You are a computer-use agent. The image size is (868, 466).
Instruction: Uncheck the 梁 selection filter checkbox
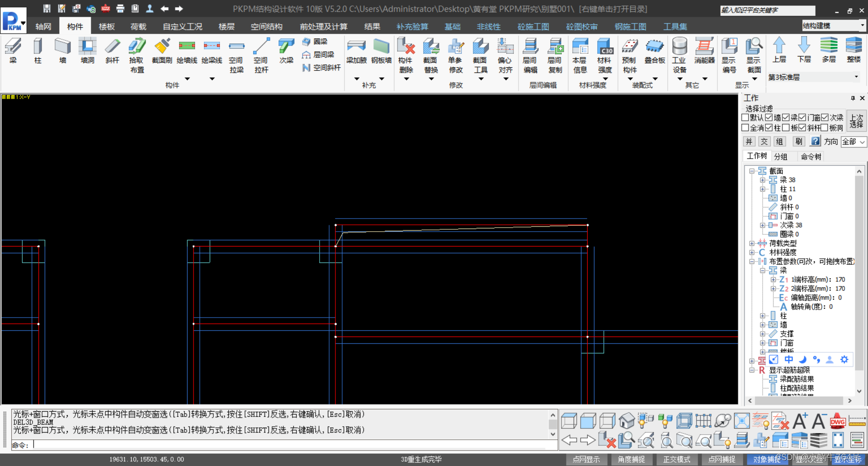[786, 118]
